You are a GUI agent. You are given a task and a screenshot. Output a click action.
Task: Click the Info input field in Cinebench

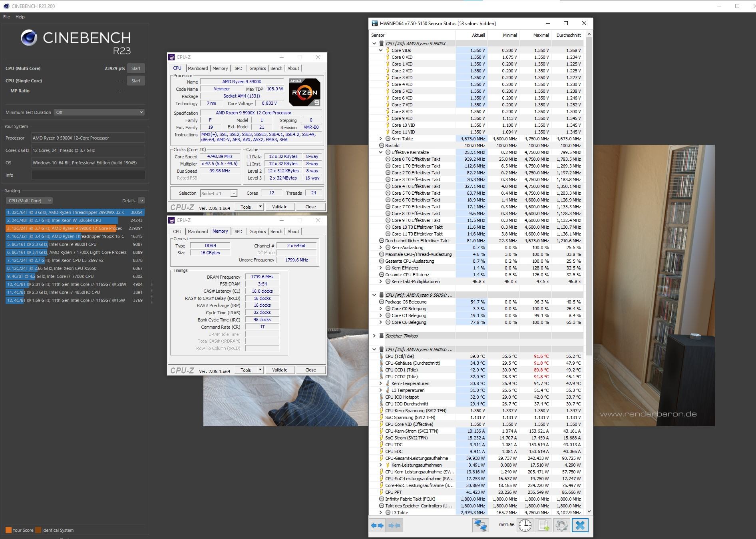pos(88,175)
